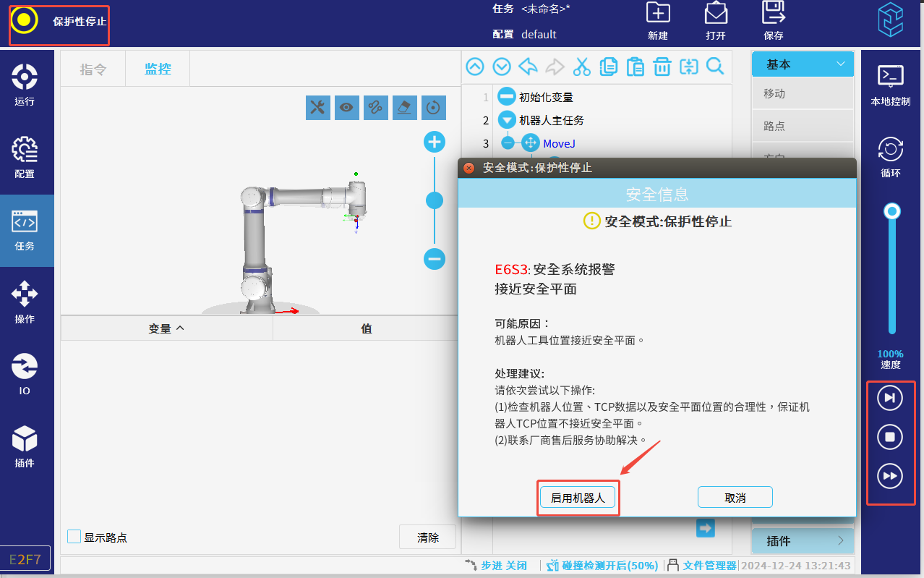Click the speed slider handle
924x578 pixels.
[x=893, y=211]
